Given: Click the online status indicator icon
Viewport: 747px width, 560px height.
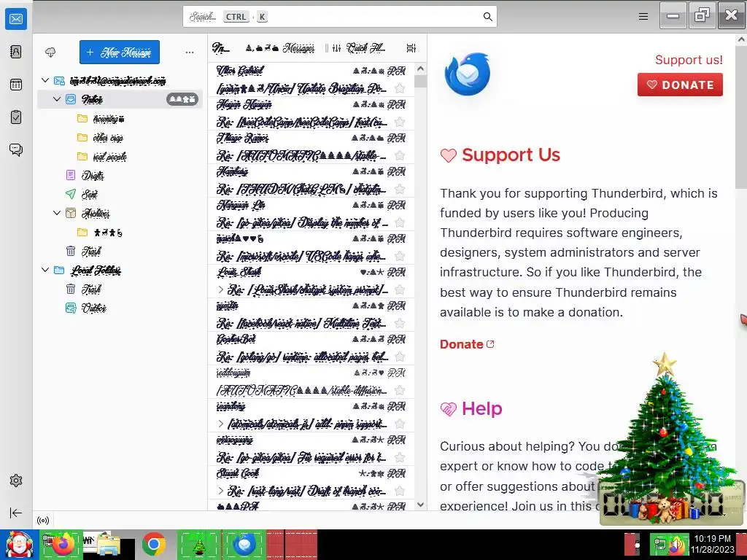Looking at the screenshot, I should pyautogui.click(x=43, y=521).
